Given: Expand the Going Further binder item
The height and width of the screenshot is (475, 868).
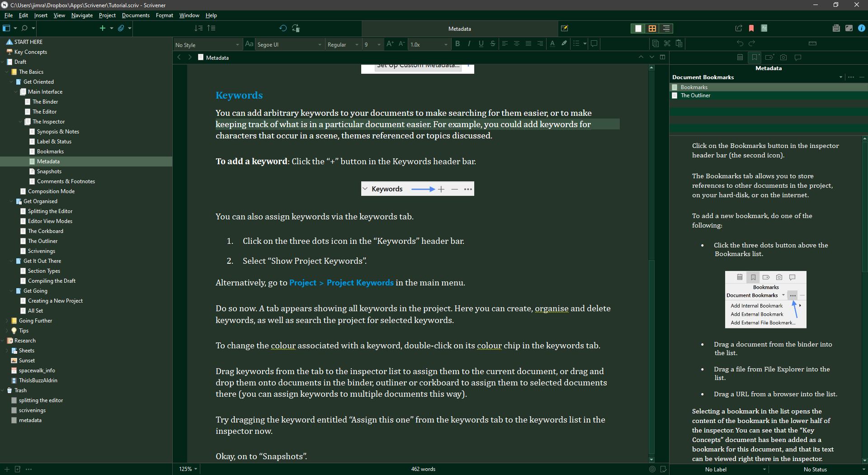Looking at the screenshot, I should 8,321.
